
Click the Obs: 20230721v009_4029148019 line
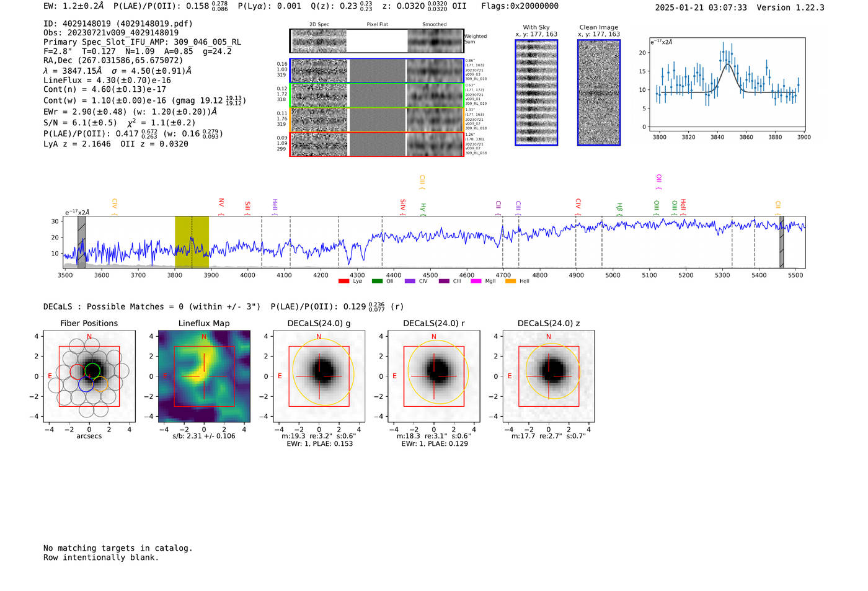(111, 33)
